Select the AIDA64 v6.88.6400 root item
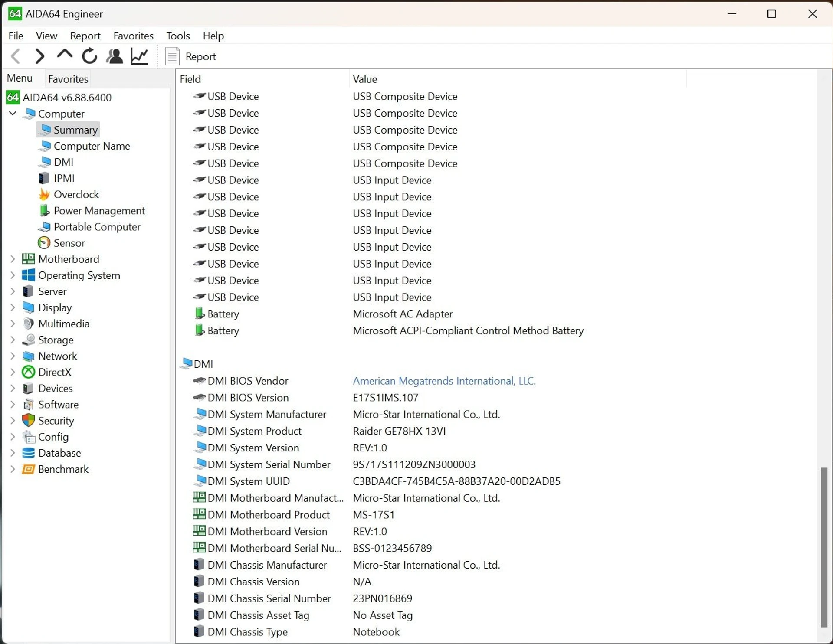The width and height of the screenshot is (833, 644). (x=59, y=97)
